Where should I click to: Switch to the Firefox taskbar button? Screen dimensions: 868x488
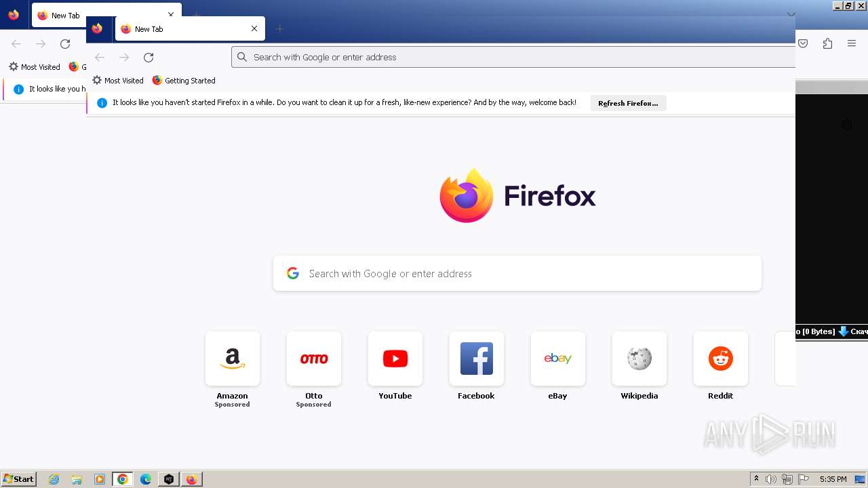coord(192,479)
